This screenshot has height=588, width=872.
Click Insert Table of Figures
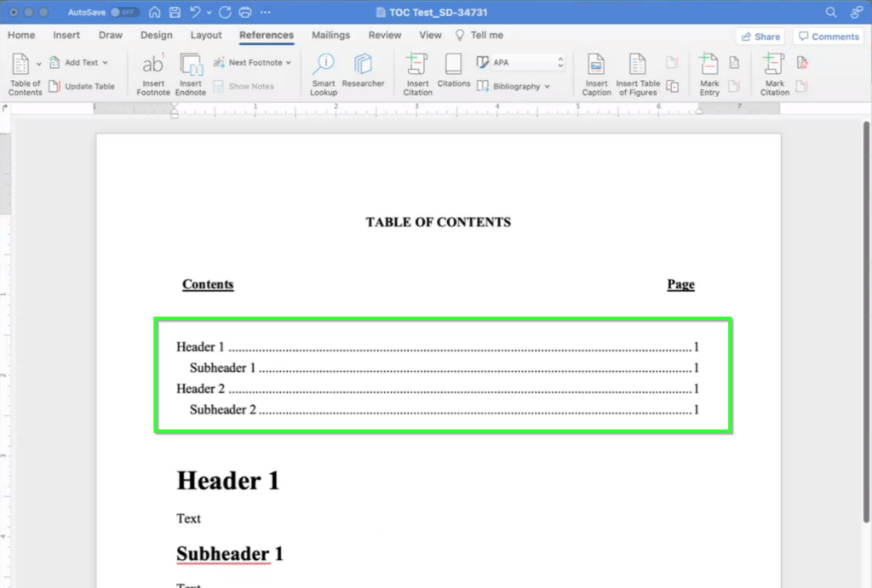click(x=638, y=73)
